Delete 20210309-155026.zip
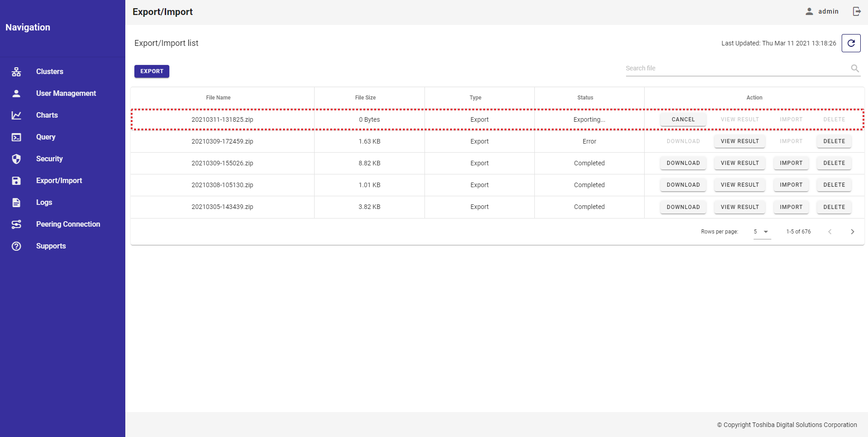The image size is (868, 437). (834, 163)
